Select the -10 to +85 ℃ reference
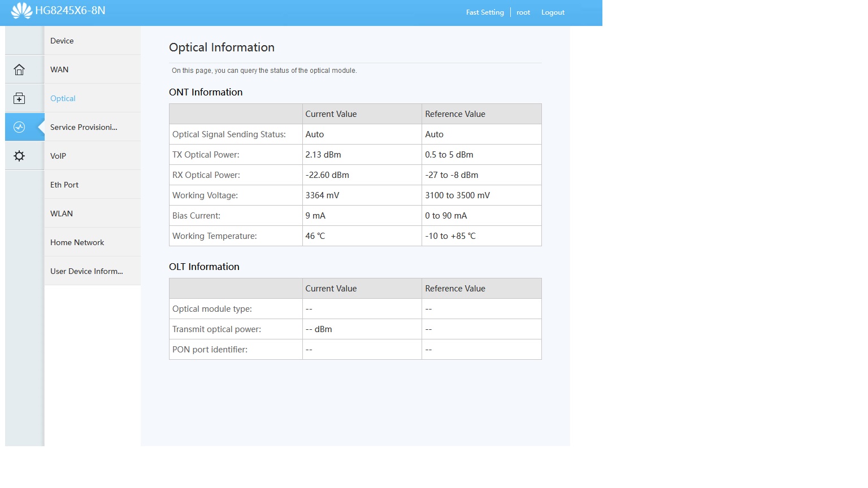 [x=450, y=236]
